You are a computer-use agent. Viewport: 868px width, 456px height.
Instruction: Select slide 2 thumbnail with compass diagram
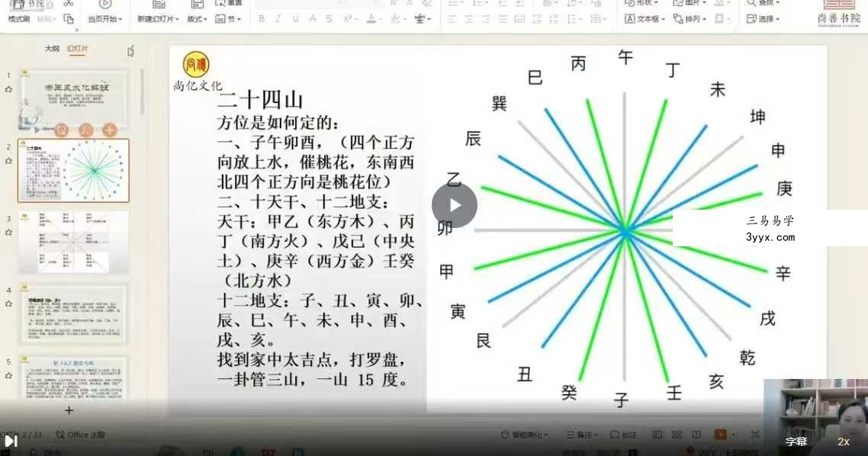tap(74, 171)
